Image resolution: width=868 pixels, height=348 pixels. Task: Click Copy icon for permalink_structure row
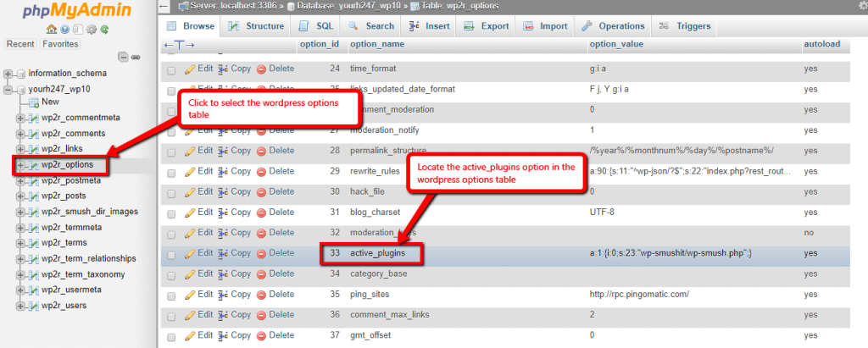pos(223,151)
